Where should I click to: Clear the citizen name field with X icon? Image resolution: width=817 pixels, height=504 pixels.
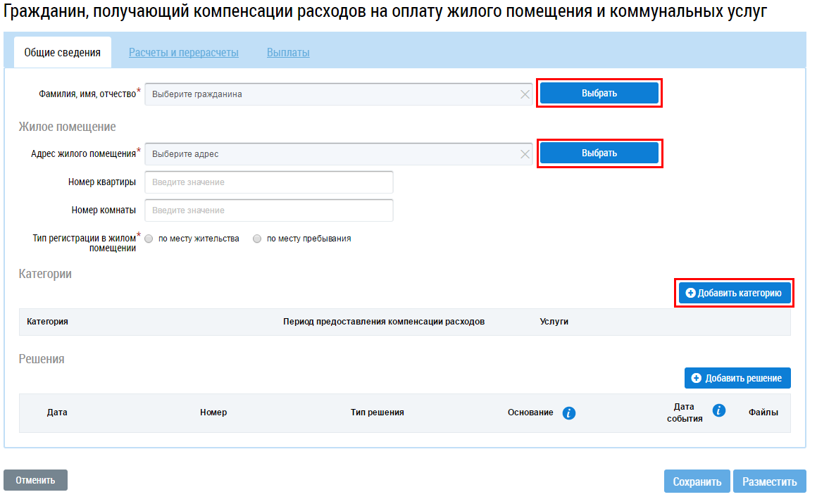click(x=525, y=94)
